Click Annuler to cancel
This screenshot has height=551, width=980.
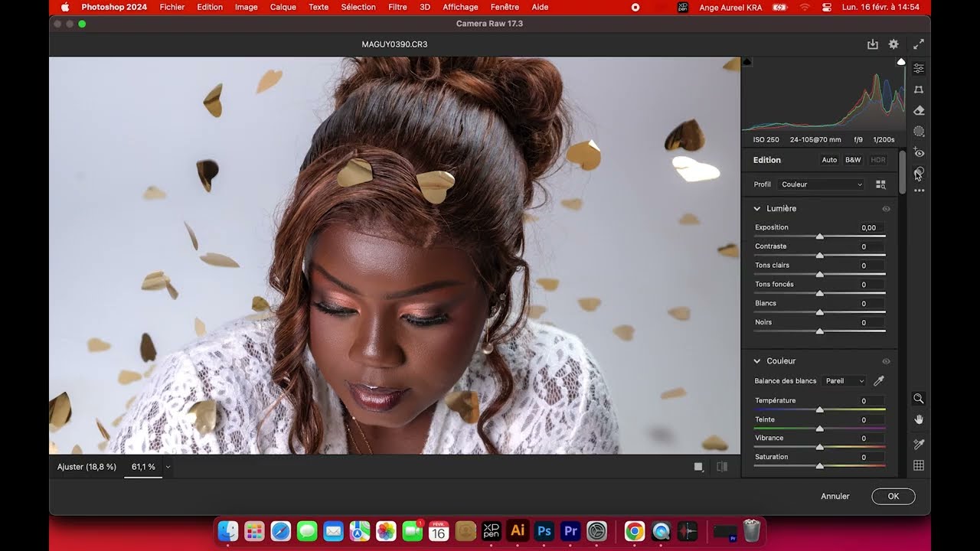pos(835,496)
